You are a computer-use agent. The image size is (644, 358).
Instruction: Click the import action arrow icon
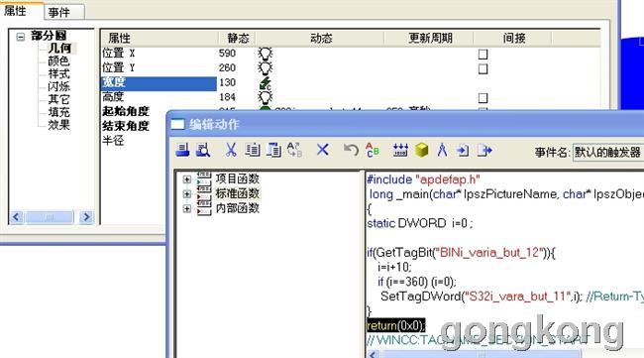tap(463, 151)
